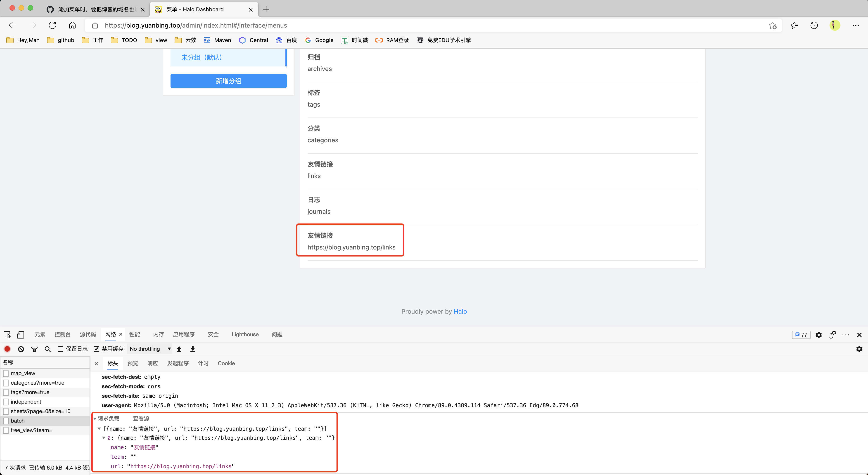Image resolution: width=868 pixels, height=475 pixels.
Task: Collapse the payload object 0 expander
Action: 104,438
